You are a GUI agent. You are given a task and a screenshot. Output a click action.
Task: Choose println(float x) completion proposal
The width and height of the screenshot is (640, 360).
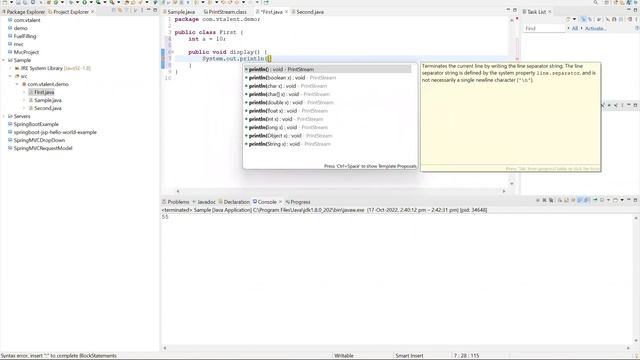(x=288, y=111)
